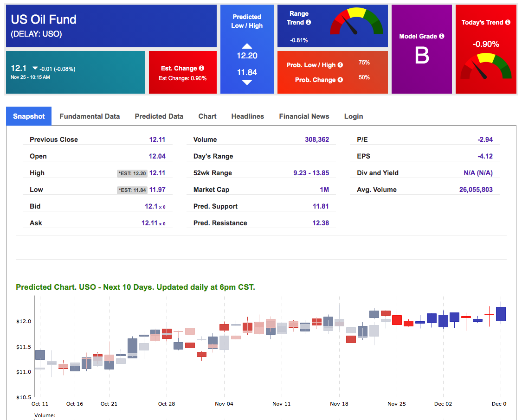This screenshot has width=522, height=420.
Task: Click the Pred. Support value 11.81
Action: click(x=321, y=206)
